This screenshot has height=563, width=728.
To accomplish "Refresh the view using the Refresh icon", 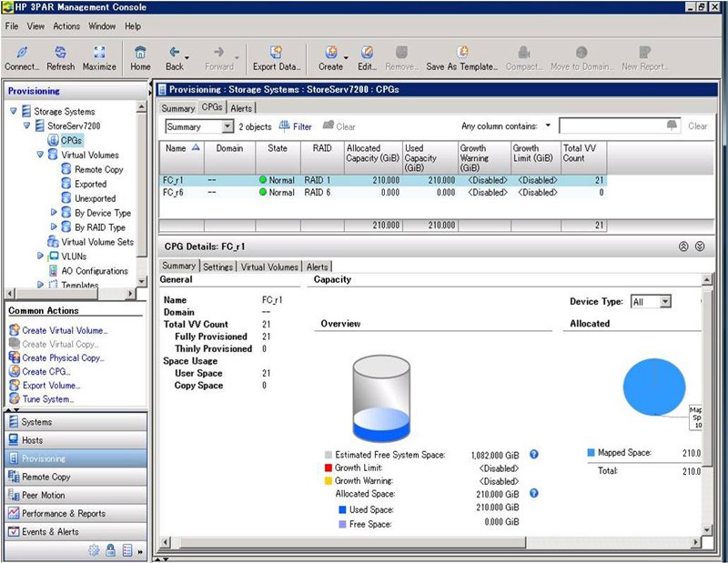I will pyautogui.click(x=60, y=52).
